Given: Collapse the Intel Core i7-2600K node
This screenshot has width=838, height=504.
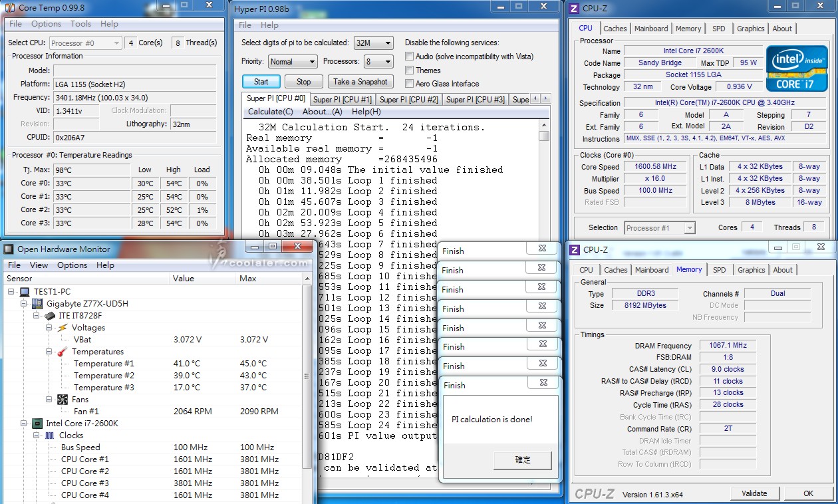Looking at the screenshot, I should pos(25,424).
